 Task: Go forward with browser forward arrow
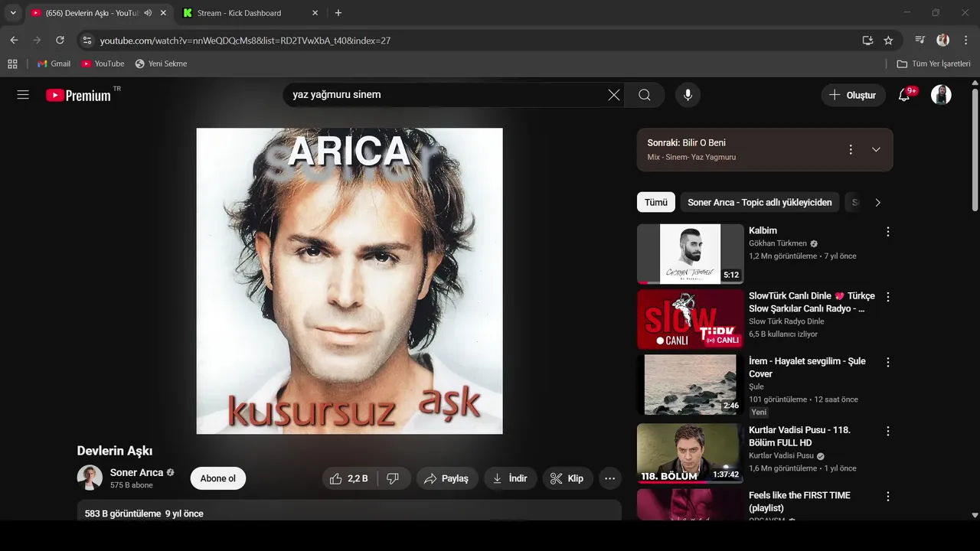pyautogui.click(x=37, y=41)
